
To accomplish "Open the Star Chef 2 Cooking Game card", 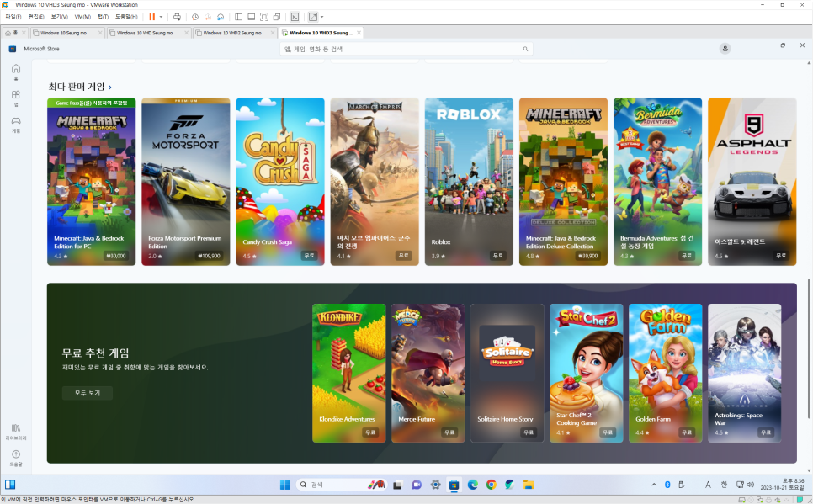I will pyautogui.click(x=587, y=373).
